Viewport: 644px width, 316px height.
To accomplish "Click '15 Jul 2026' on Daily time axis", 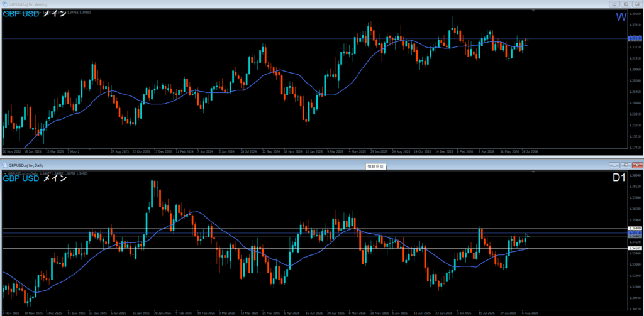I will coord(486,313).
